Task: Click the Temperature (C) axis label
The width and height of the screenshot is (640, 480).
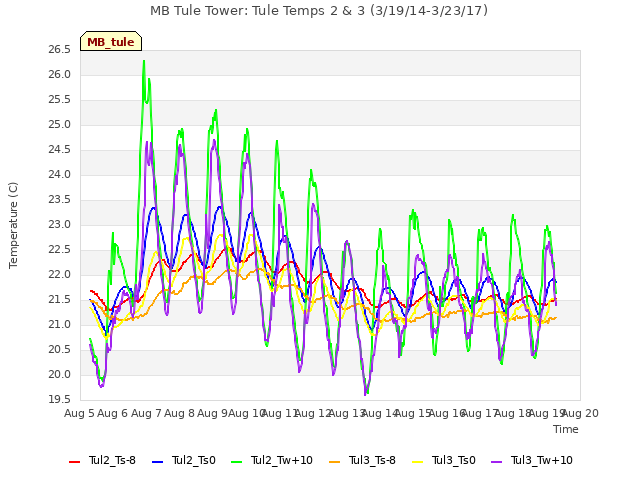Action: 13,225
